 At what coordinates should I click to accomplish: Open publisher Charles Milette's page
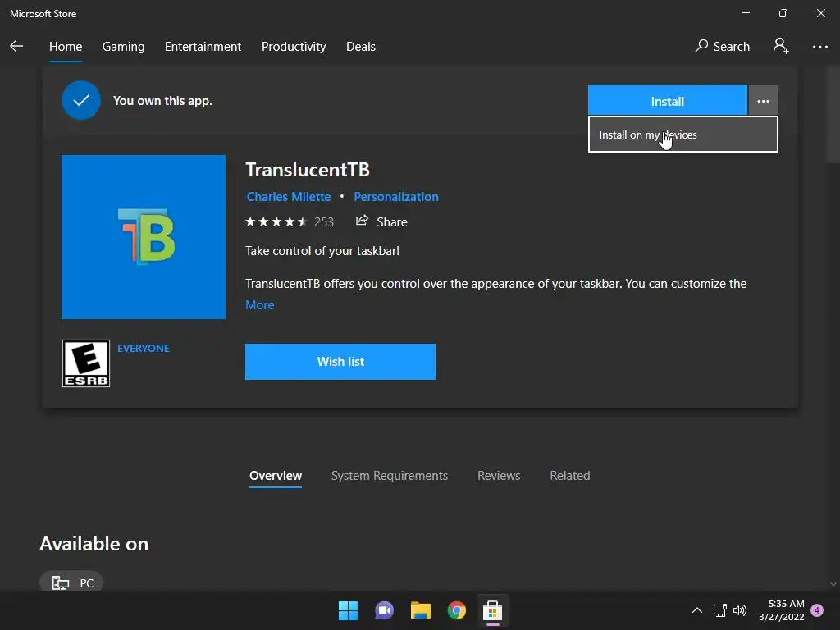coord(288,197)
